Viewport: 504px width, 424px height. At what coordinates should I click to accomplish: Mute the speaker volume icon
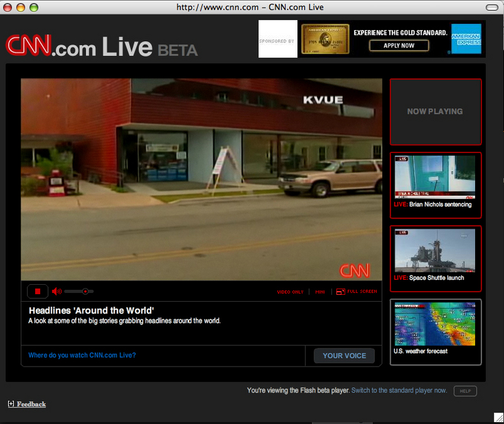tap(57, 292)
